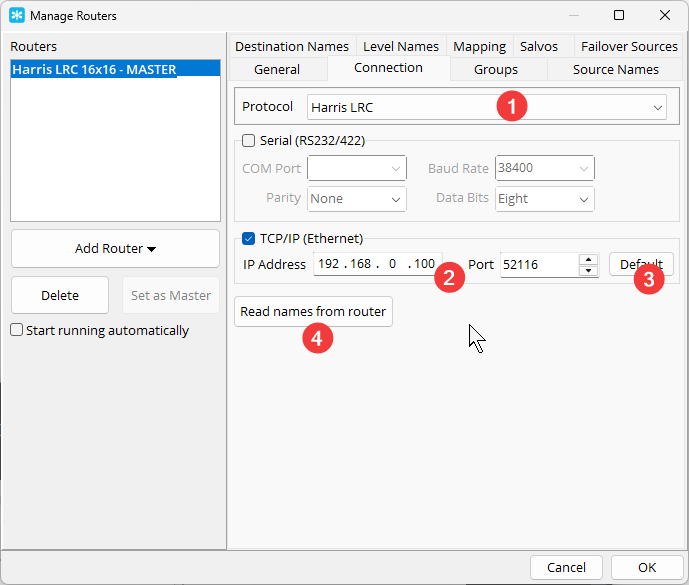Click the Port number field
The width and height of the screenshot is (689, 585).
pos(540,265)
